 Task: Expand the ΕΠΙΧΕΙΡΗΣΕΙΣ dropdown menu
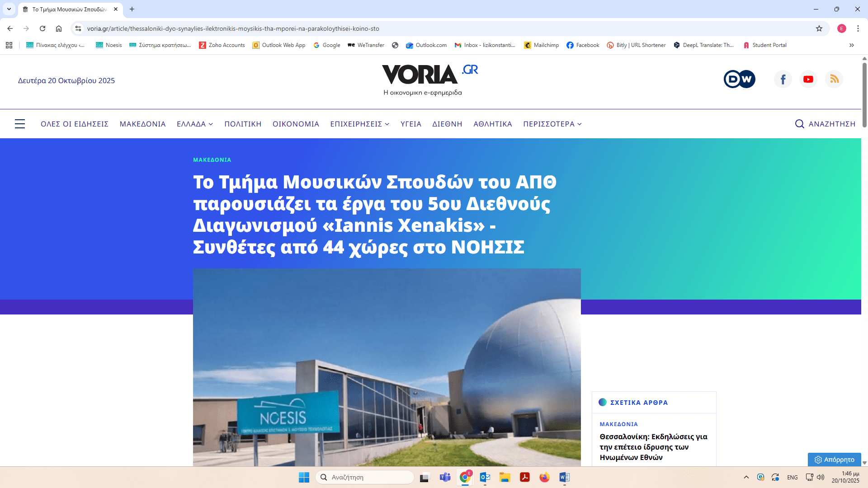[x=360, y=124]
